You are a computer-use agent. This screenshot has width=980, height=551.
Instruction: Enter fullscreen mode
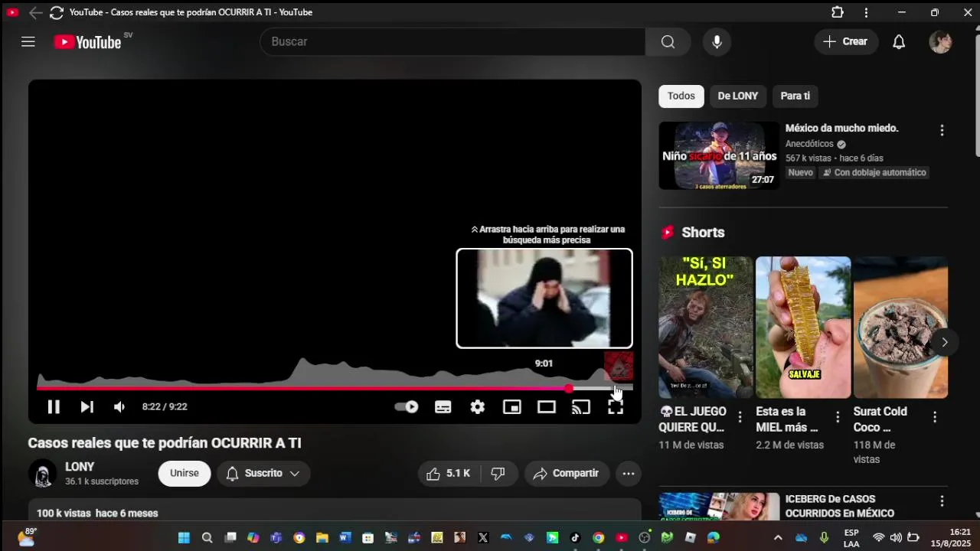pos(616,407)
